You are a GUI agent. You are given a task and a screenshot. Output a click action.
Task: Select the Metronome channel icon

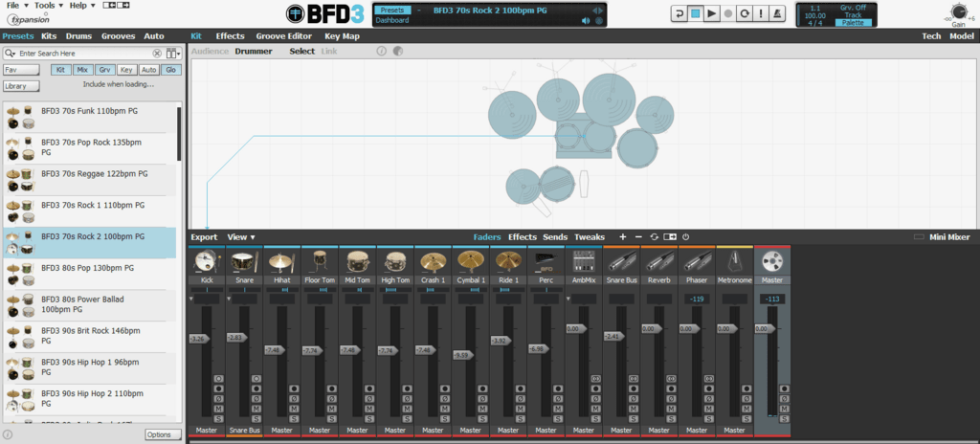pyautogui.click(x=734, y=261)
